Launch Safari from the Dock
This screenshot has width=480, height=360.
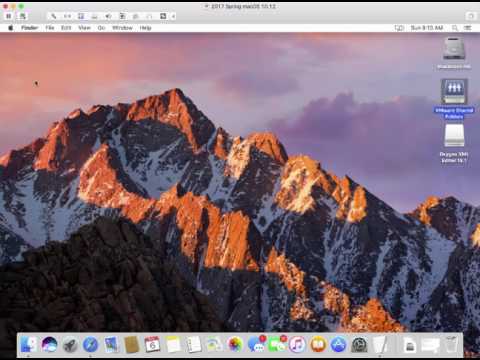[x=90, y=345]
